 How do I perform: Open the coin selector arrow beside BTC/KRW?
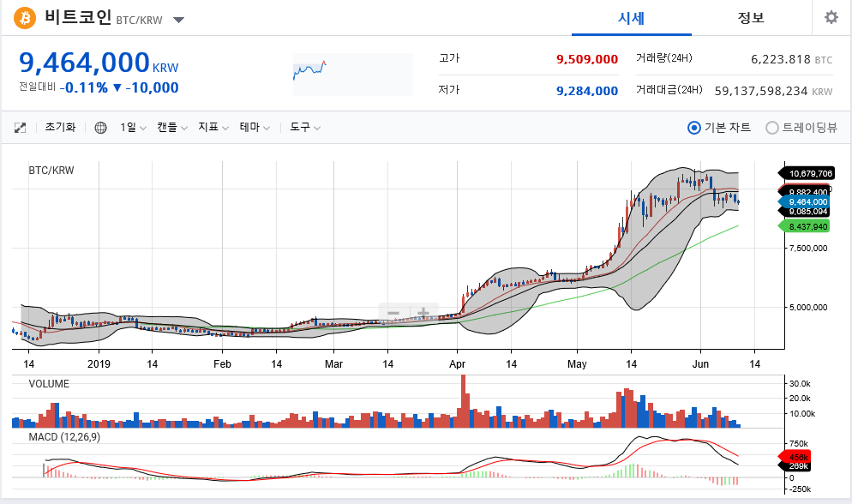coord(178,20)
